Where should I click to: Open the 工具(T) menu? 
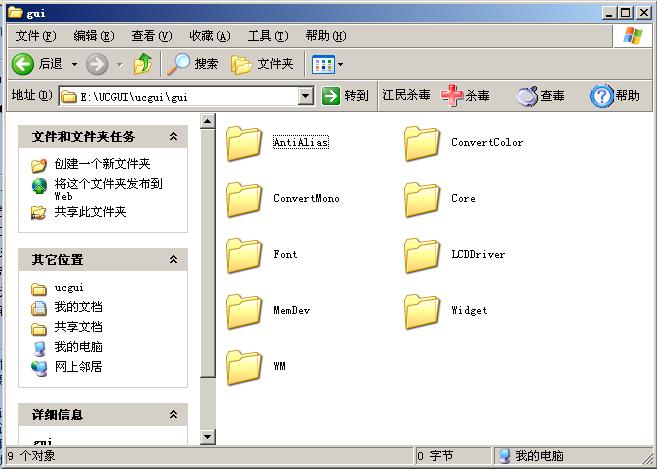click(x=268, y=36)
